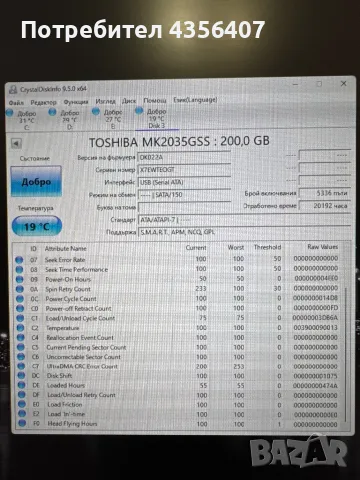
Task: Click status dot for Load Friction
Action: 22,404
